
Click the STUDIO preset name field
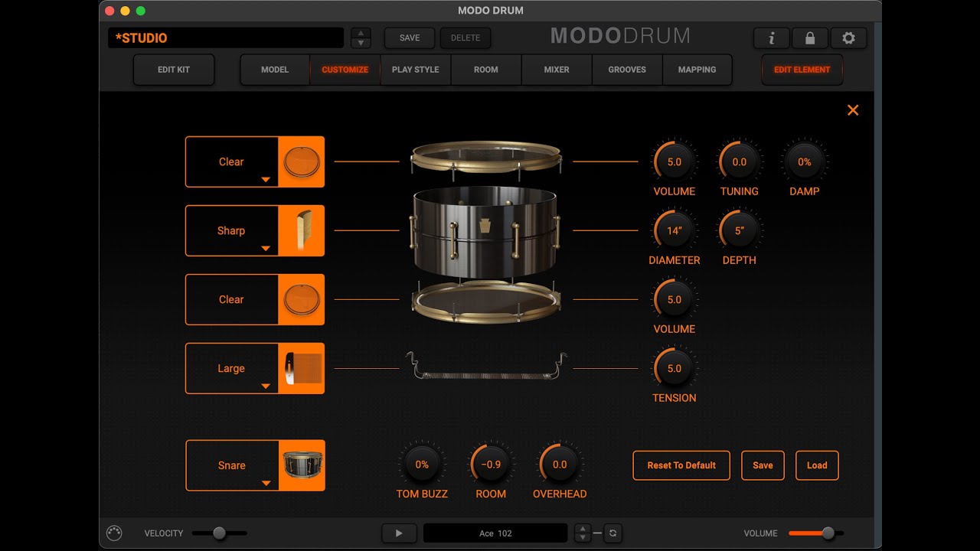tap(226, 38)
